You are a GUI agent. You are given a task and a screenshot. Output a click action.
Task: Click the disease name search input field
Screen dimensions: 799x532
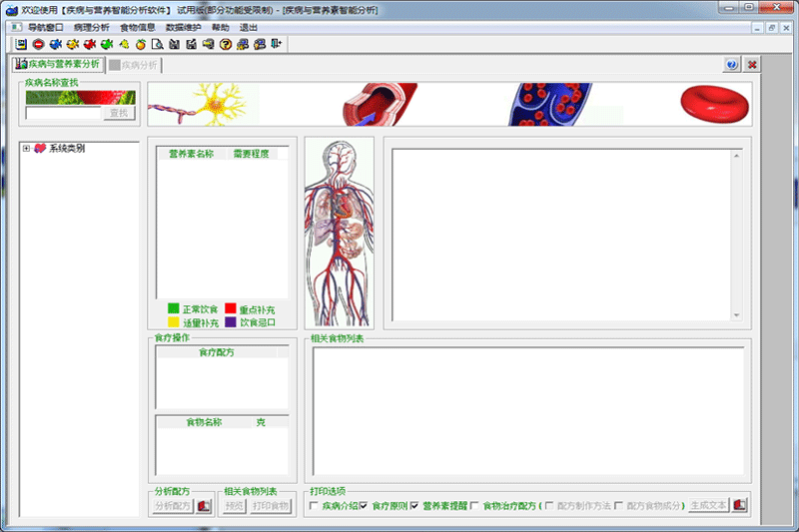[63, 113]
